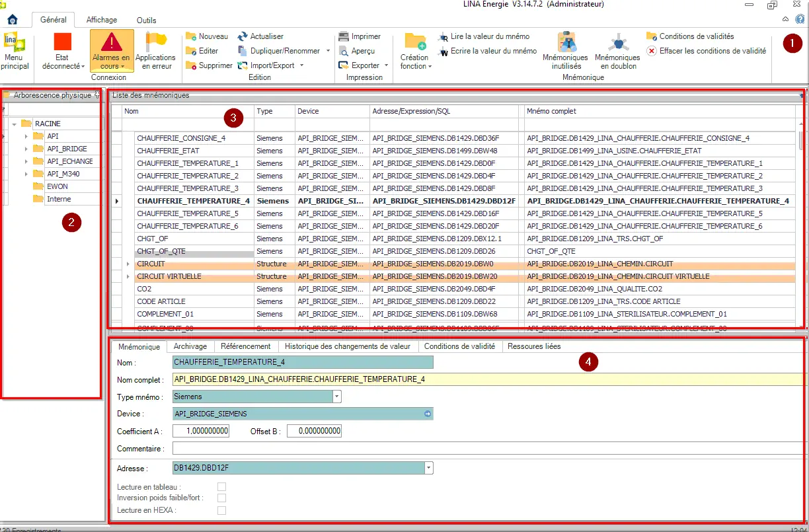Expand the API_M340 tree node
Screen dimensions: 809x532
click(x=26, y=174)
